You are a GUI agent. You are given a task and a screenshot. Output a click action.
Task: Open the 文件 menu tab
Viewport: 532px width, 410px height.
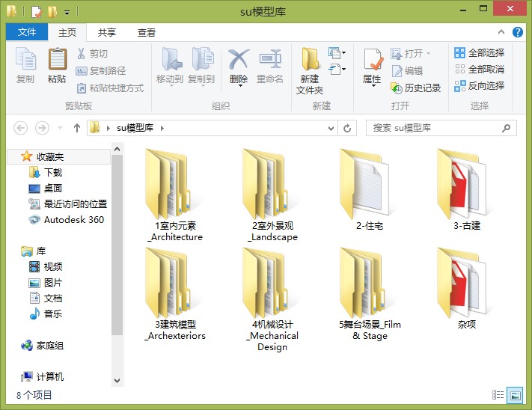tap(27, 32)
